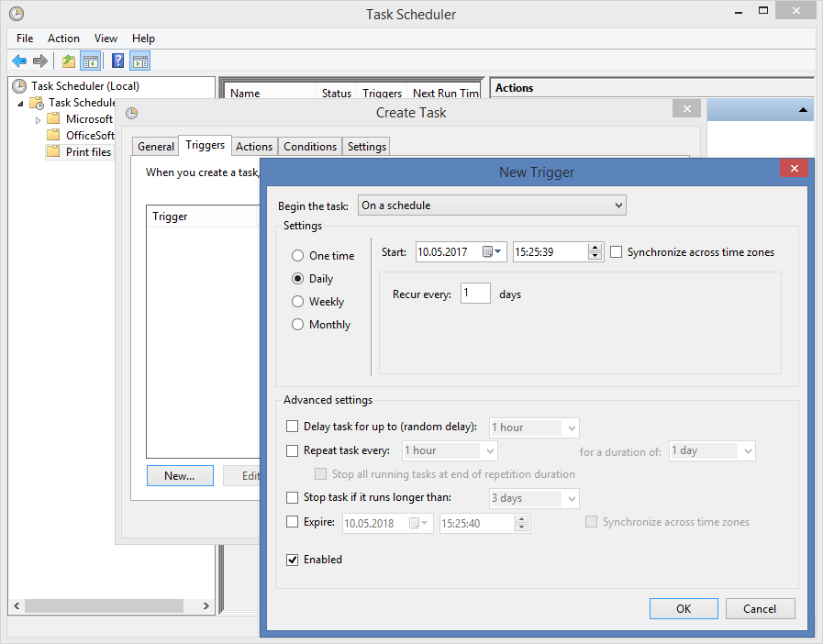Toggle the Show/Hide Console Tree toolbar icon
This screenshot has width=823, height=644.
tap(89, 61)
